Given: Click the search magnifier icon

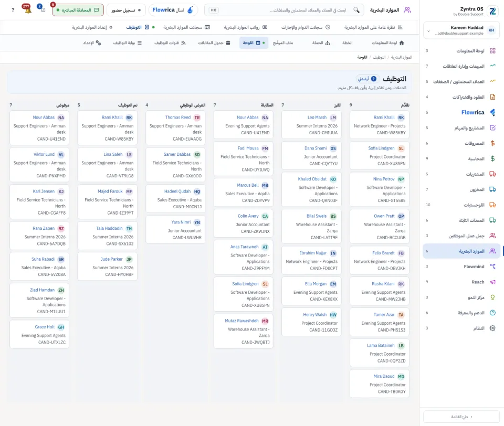Looking at the screenshot, I should [356, 10].
